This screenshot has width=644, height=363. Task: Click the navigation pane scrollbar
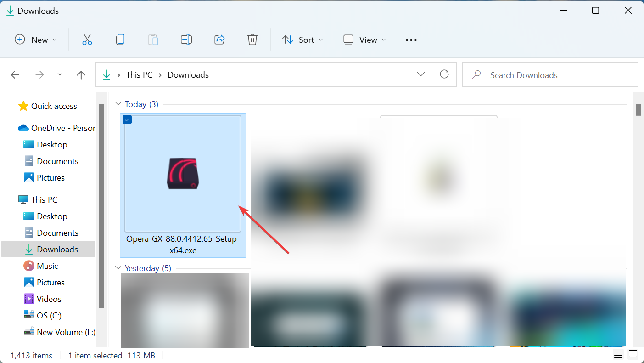click(102, 206)
